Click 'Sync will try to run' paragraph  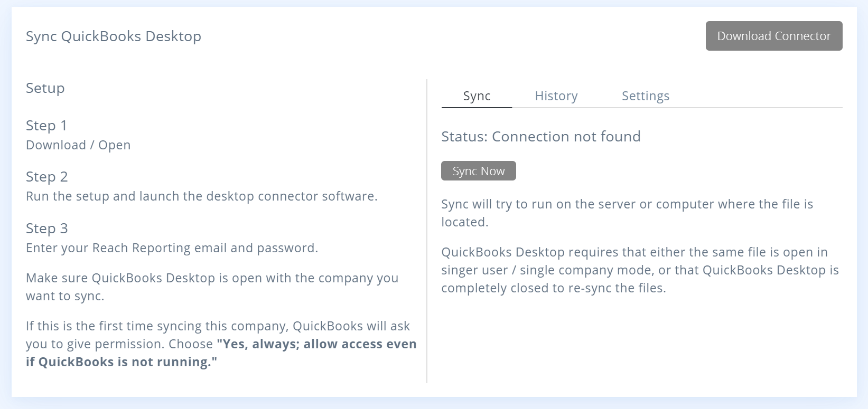pyautogui.click(x=627, y=213)
